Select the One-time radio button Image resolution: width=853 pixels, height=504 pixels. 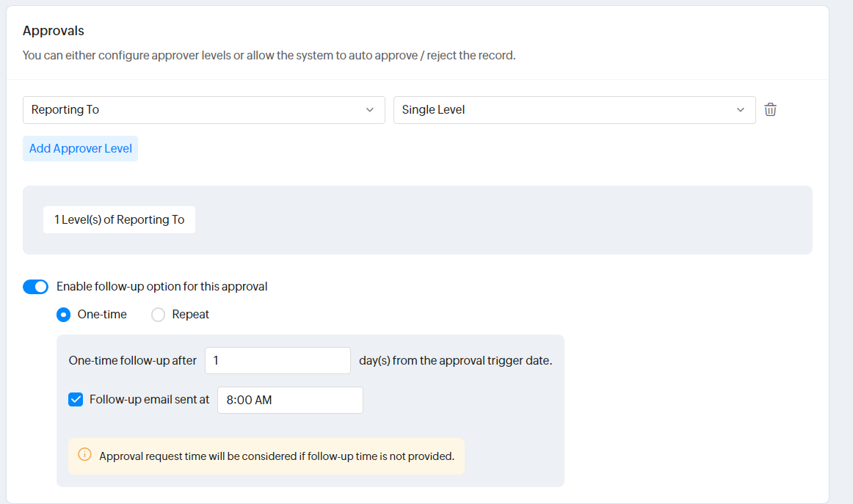[64, 315]
